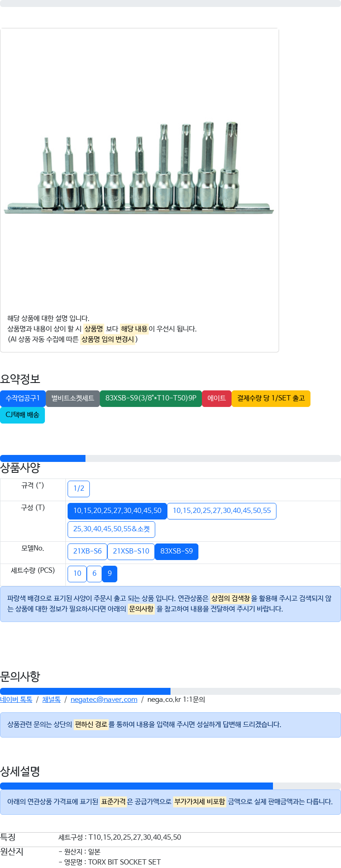Click the torx bit socket set product image

pos(139,167)
